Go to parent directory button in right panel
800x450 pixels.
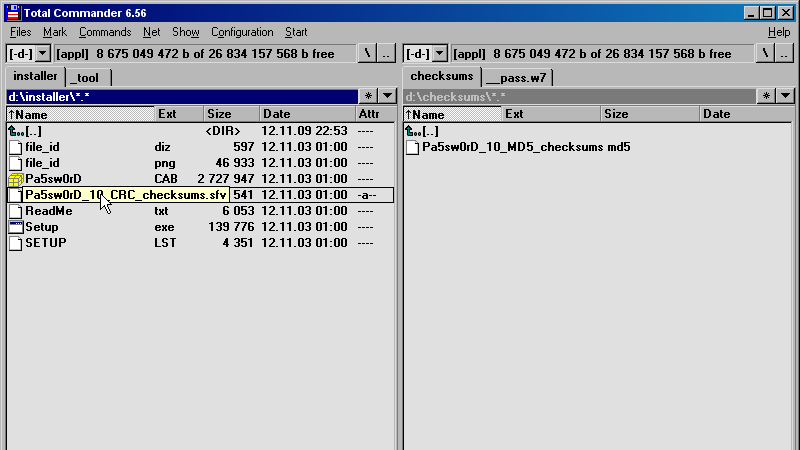tap(784, 53)
